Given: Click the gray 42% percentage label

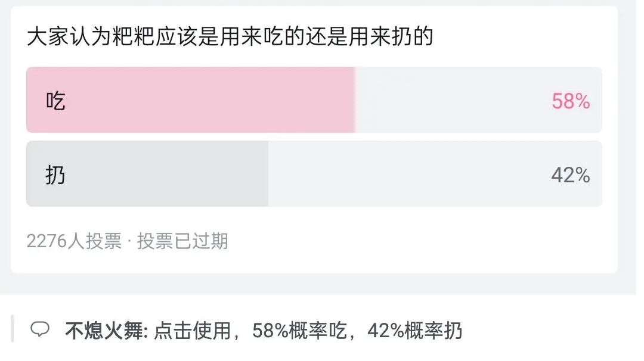Looking at the screenshot, I should pos(570,175).
